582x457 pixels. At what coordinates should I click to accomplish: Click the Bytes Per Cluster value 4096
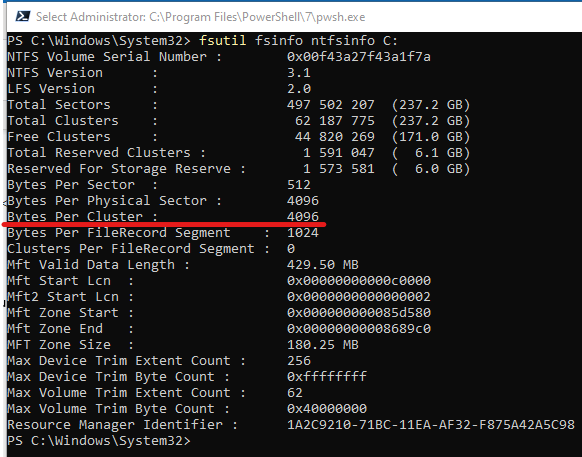point(303,216)
